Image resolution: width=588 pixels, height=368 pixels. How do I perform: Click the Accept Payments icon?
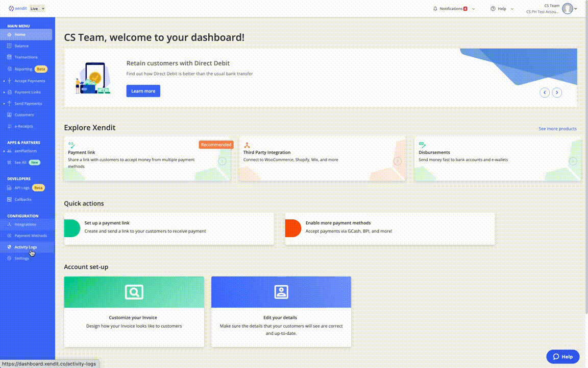tap(9, 81)
